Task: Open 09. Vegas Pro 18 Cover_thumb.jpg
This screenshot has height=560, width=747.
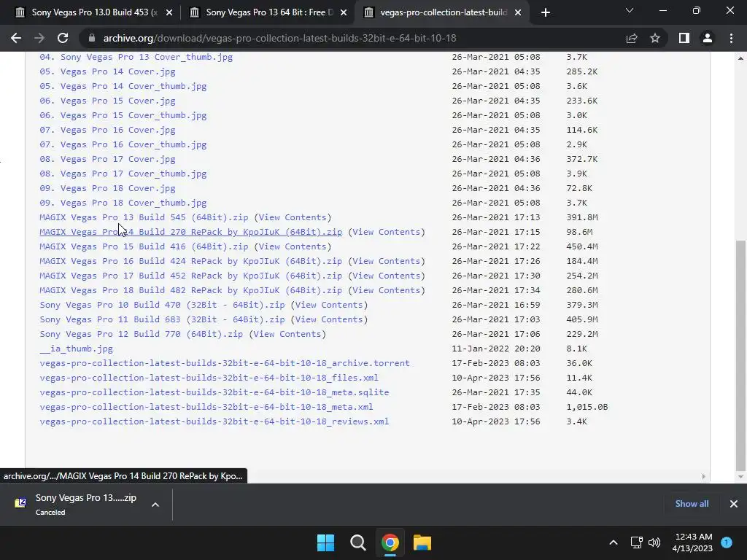Action: 123,203
